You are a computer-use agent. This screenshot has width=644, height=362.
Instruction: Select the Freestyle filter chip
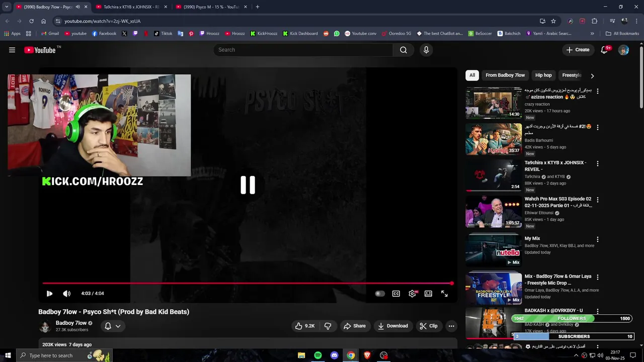pyautogui.click(x=572, y=75)
